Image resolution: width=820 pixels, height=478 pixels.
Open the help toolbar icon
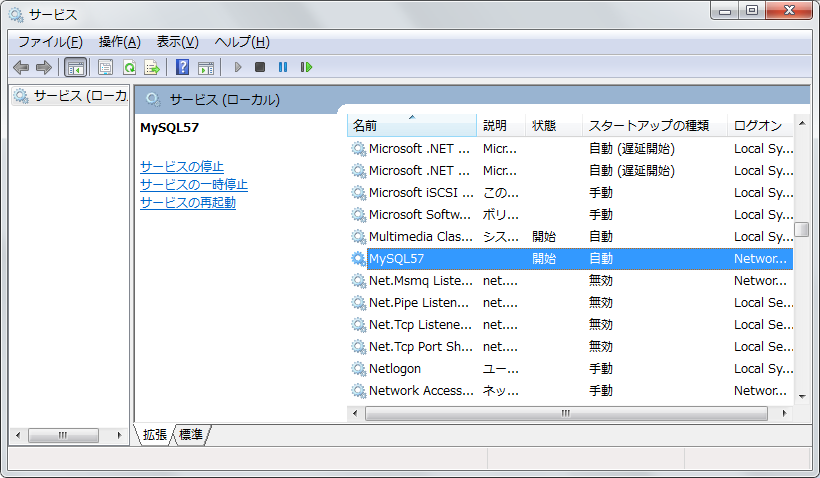[x=182, y=67]
